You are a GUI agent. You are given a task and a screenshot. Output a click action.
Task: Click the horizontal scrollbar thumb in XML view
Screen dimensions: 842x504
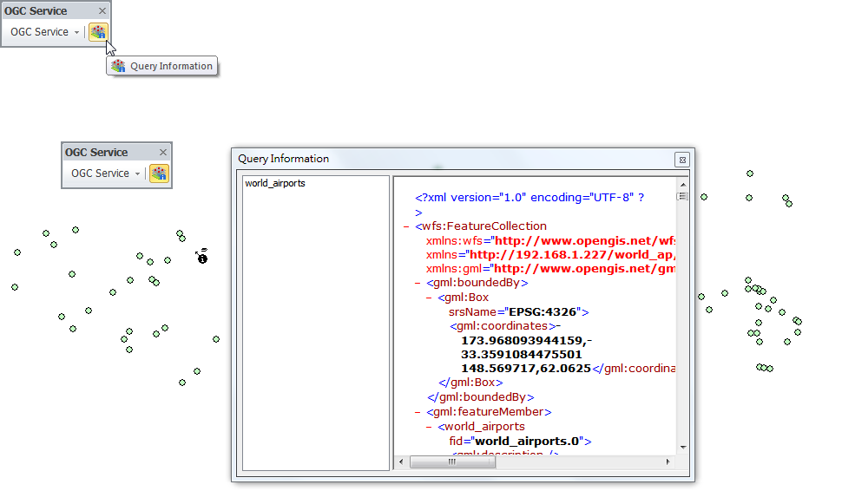click(x=452, y=462)
